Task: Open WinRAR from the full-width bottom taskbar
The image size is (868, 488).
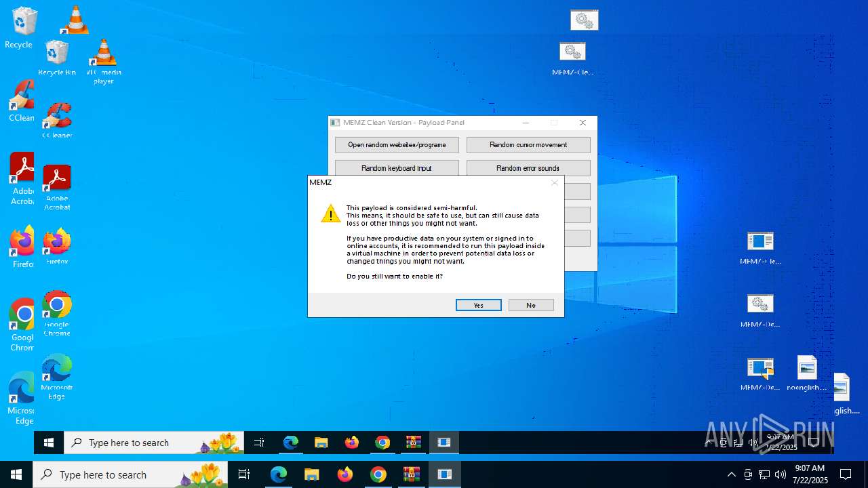Action: (x=412, y=474)
